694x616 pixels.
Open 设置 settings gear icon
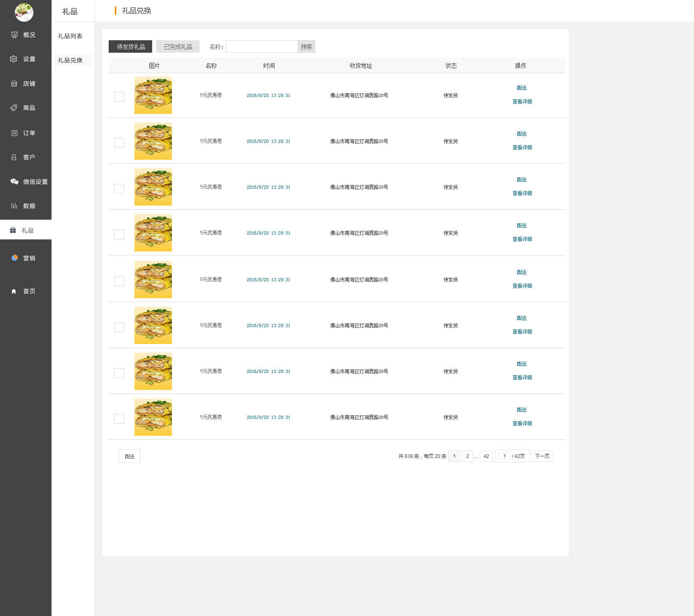14,59
